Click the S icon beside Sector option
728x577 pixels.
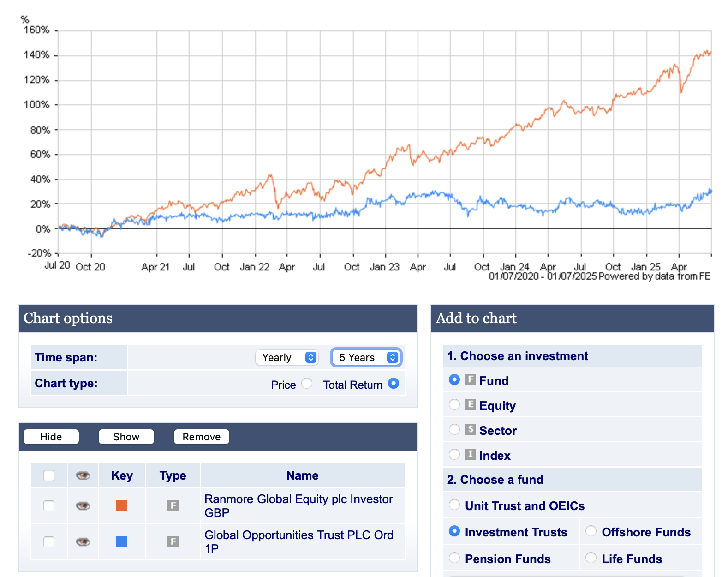[x=470, y=429]
